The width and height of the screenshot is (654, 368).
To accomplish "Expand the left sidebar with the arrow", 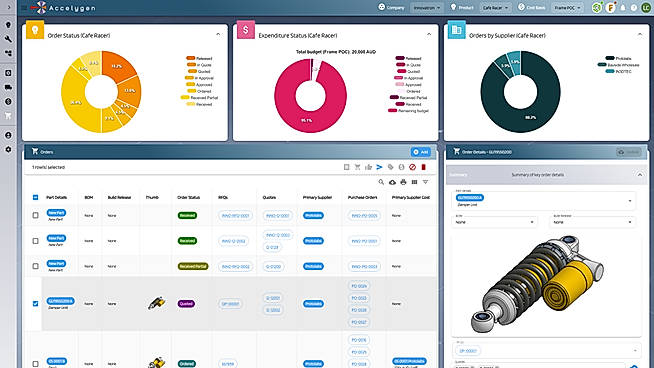I will coord(8,7).
